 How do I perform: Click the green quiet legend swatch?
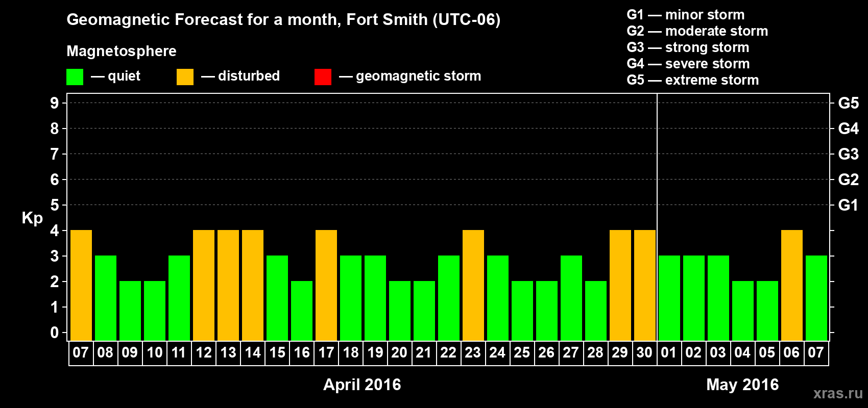pyautogui.click(x=75, y=77)
